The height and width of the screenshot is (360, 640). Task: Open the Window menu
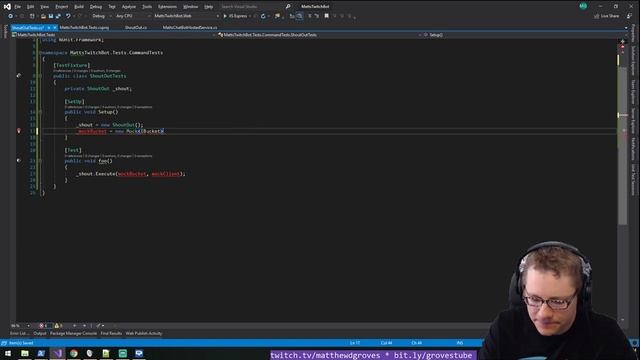point(190,7)
